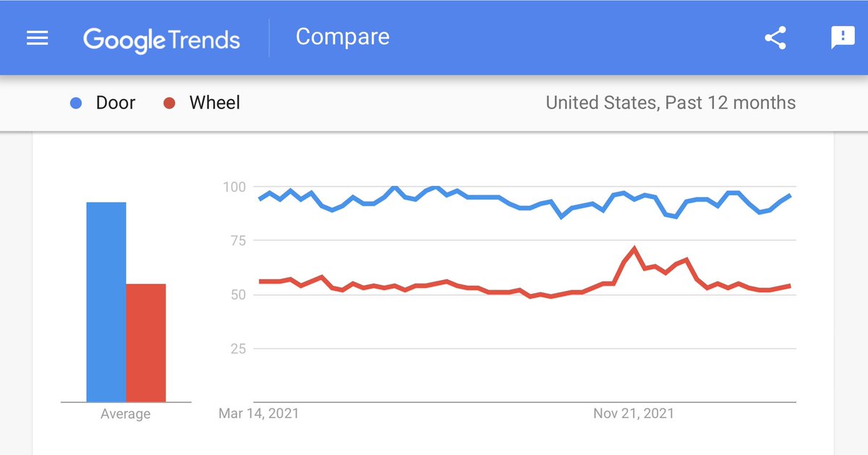Viewport: 868px width, 455px height.
Task: Click the 100 value axis label
Action: coord(234,187)
